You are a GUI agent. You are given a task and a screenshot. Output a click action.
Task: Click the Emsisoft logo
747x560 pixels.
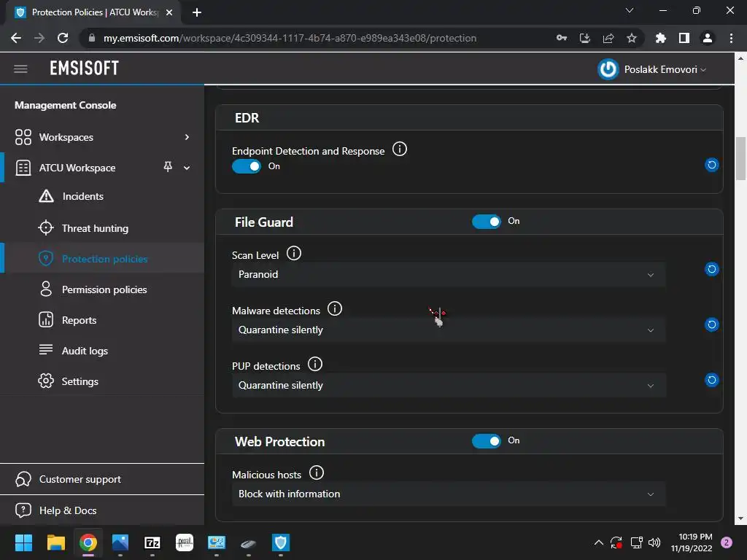(x=85, y=69)
